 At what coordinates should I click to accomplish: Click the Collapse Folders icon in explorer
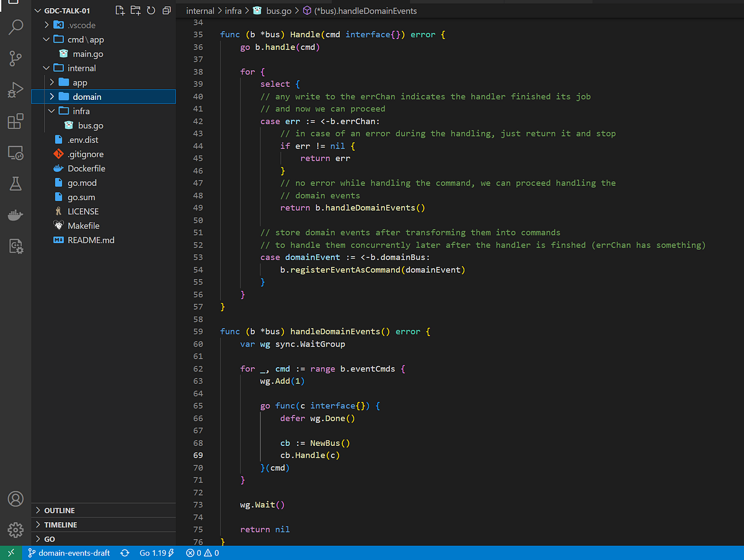[166, 11]
